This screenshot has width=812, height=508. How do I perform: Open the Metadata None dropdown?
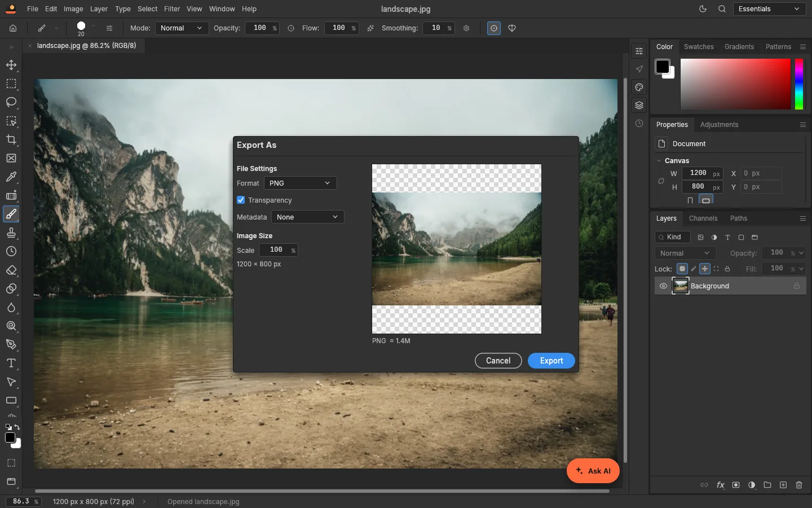click(x=307, y=217)
